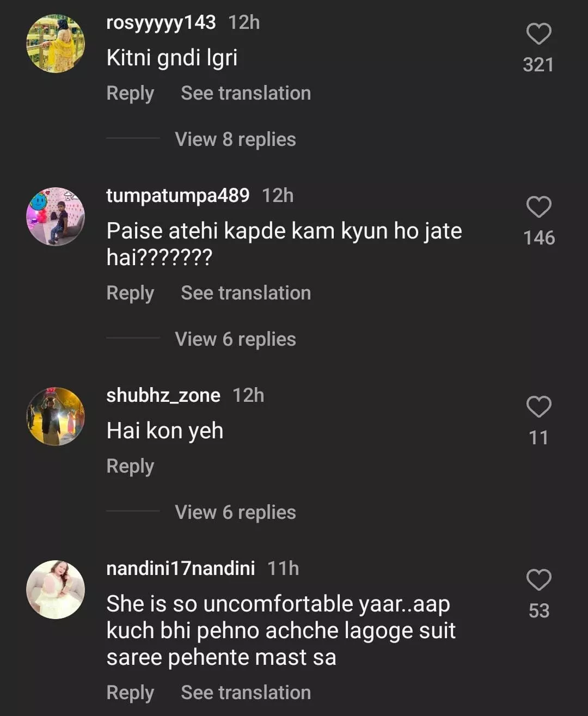Show 6 replies under shubhz_zone's comment

tap(235, 512)
